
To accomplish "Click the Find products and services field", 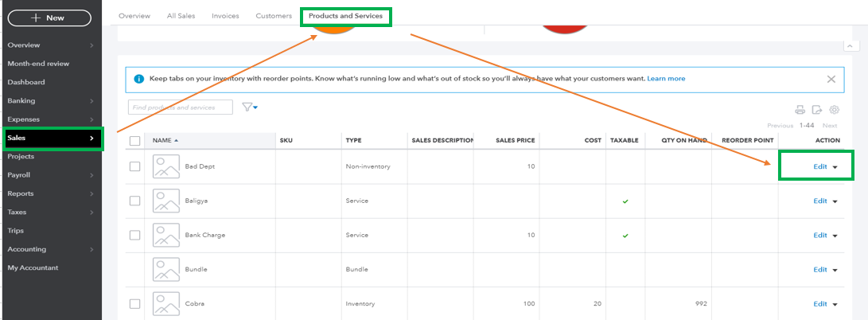I will 181,107.
